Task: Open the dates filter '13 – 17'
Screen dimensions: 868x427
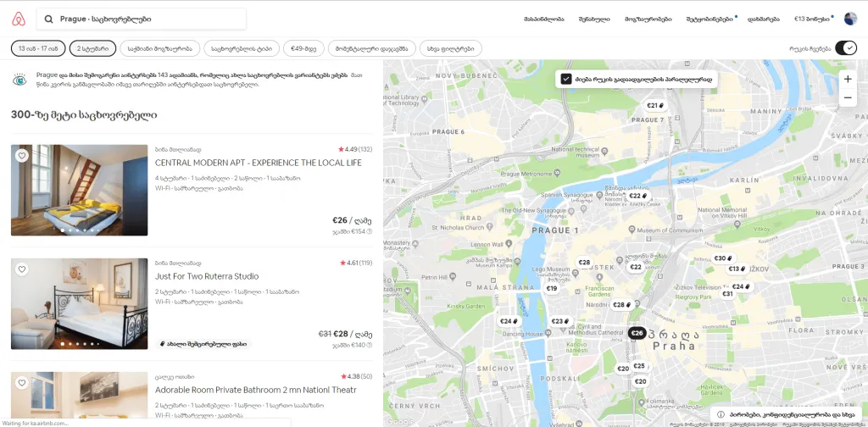Action: click(37, 48)
